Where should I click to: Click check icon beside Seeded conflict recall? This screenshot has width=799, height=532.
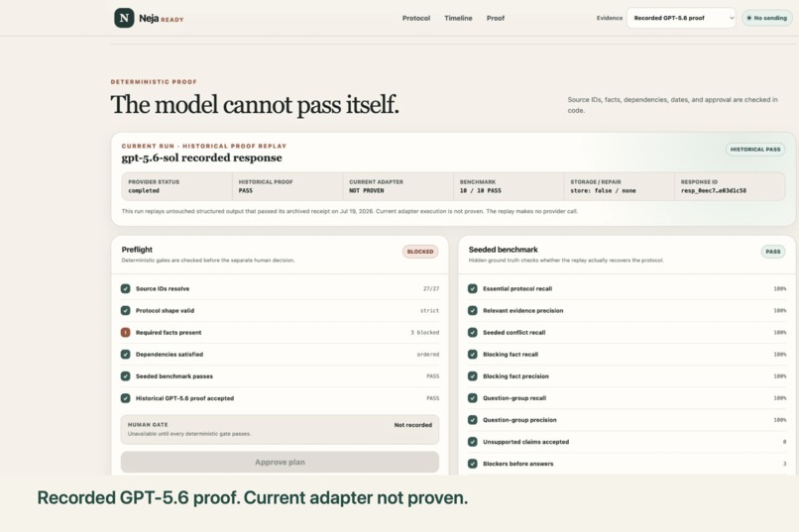click(x=473, y=333)
